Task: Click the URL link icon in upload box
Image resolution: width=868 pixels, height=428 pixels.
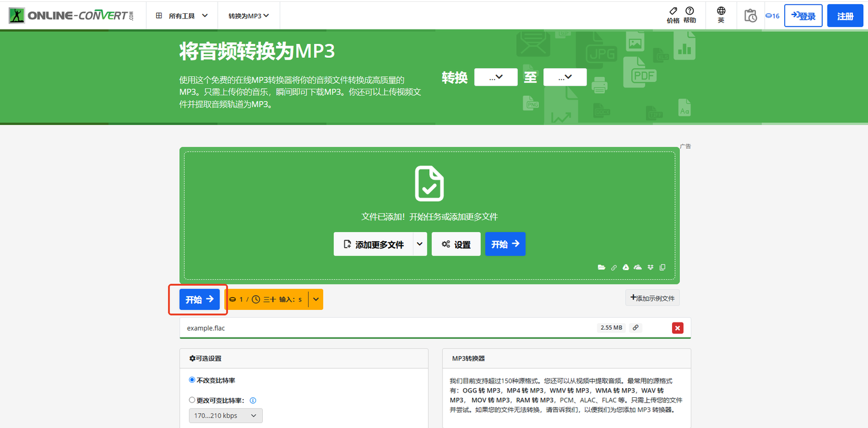Action: [x=614, y=267]
